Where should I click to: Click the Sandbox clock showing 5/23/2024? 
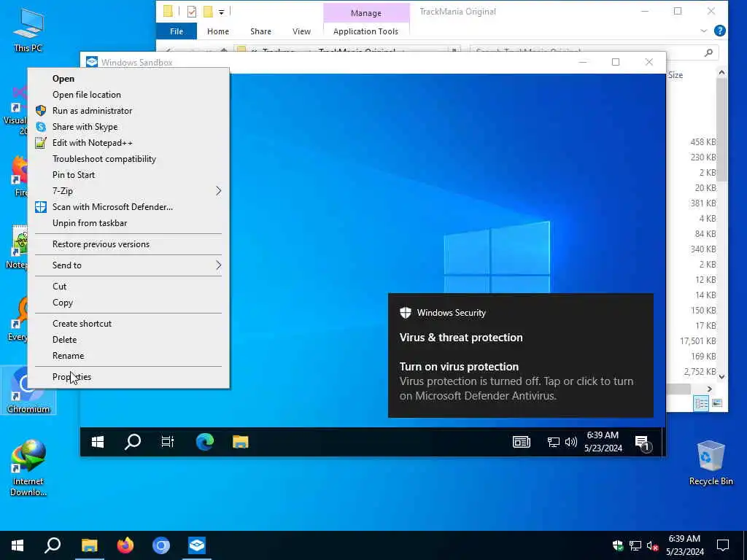(x=603, y=443)
